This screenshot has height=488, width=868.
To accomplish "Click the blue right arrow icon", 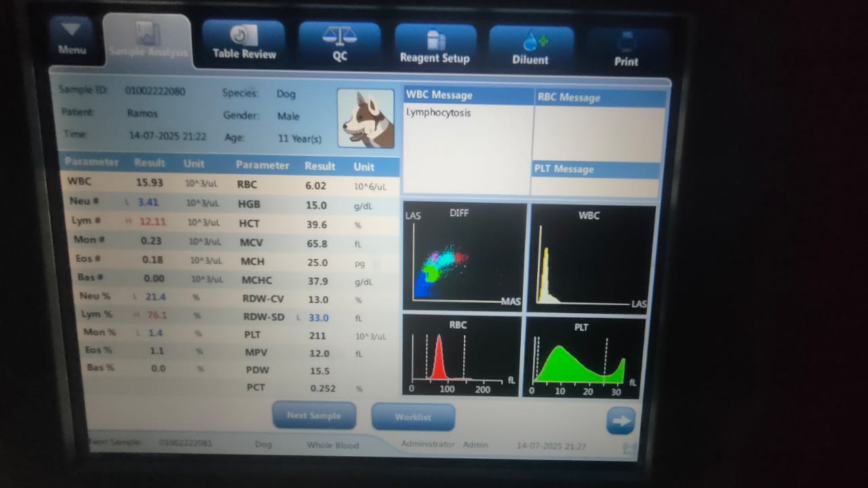I will tap(620, 421).
